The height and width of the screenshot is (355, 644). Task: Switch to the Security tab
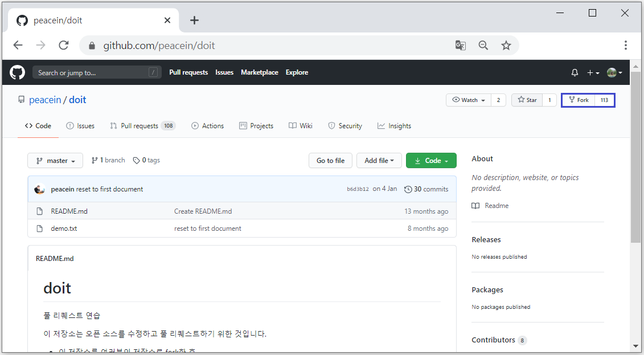(x=345, y=126)
